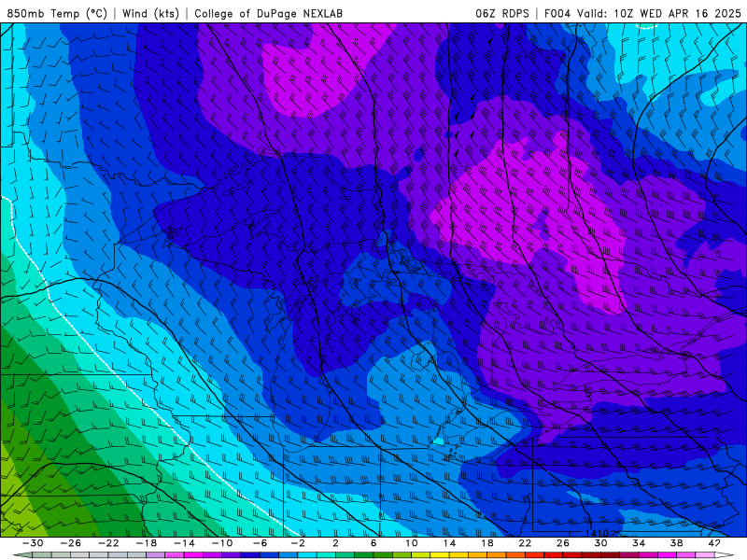Click the positive 18 legend value

487,543
